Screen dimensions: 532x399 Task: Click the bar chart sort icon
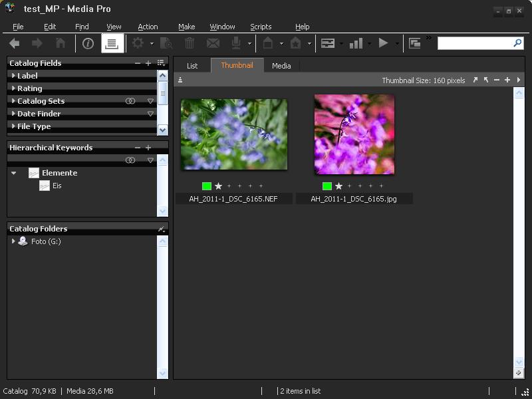click(x=356, y=43)
